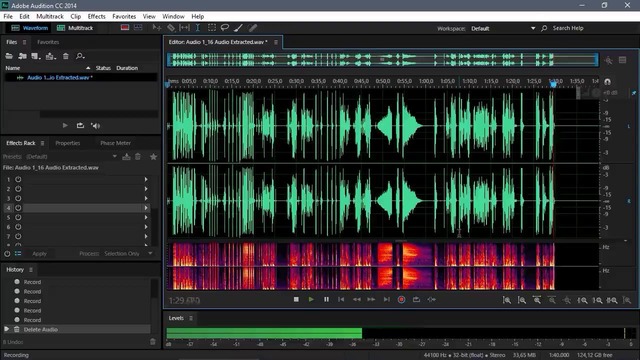The image size is (640, 360).
Task: Open effect slot 6 arrow menu
Action: pos(146,227)
